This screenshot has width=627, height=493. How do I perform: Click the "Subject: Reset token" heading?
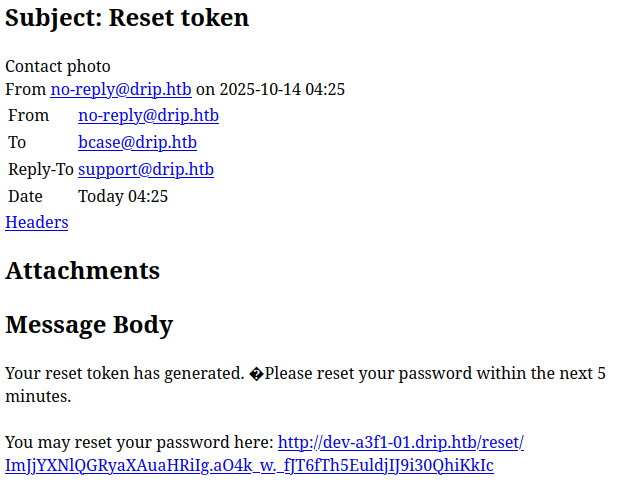pos(127,18)
